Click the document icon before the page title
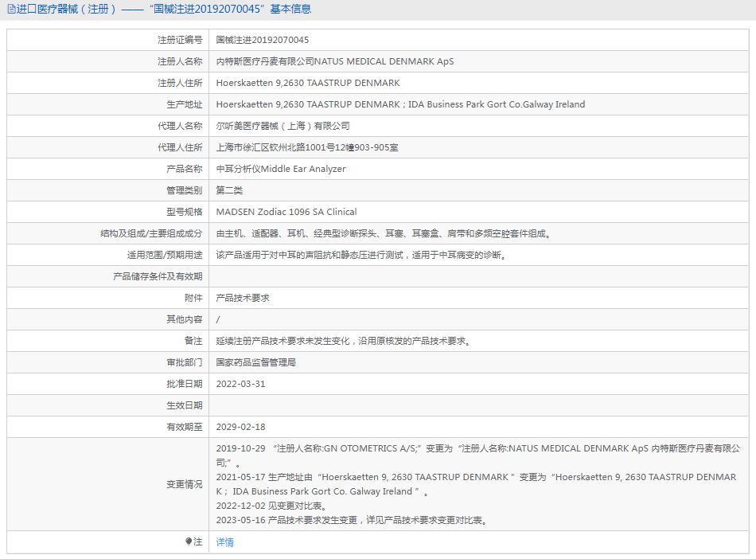This screenshot has height=559, width=756. [11, 10]
